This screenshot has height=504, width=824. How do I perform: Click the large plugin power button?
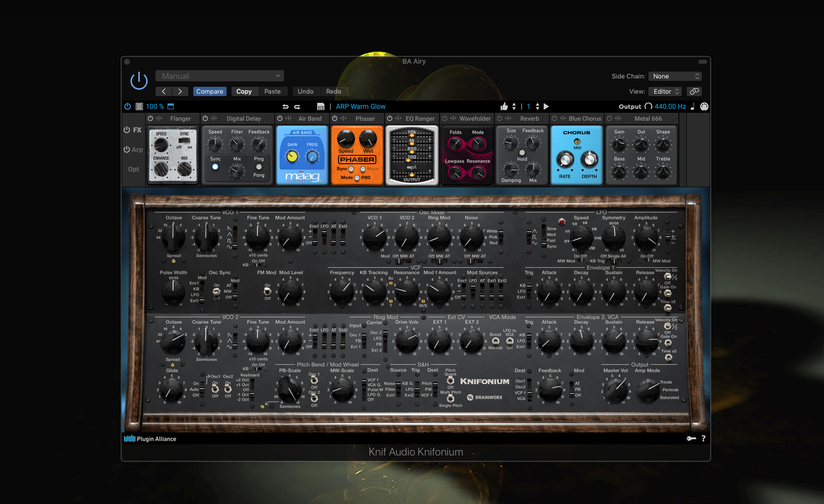(139, 81)
